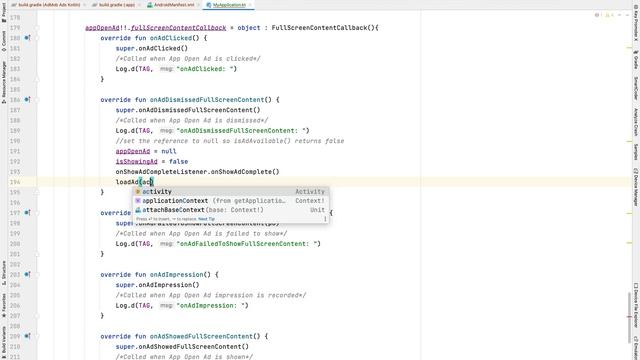Close the MyApplication.kt tab
The width and height of the screenshot is (640, 360).
(250, 5)
